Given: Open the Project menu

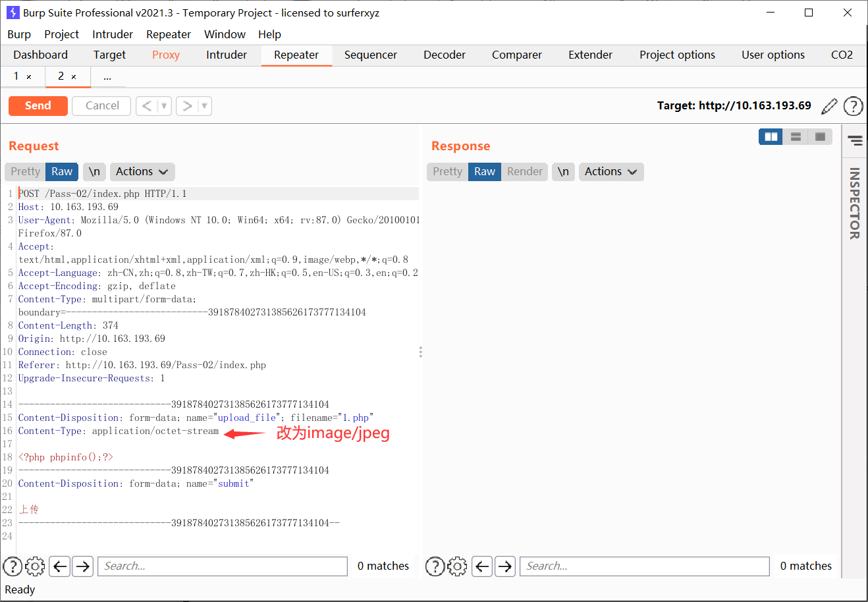Looking at the screenshot, I should pyautogui.click(x=61, y=34).
